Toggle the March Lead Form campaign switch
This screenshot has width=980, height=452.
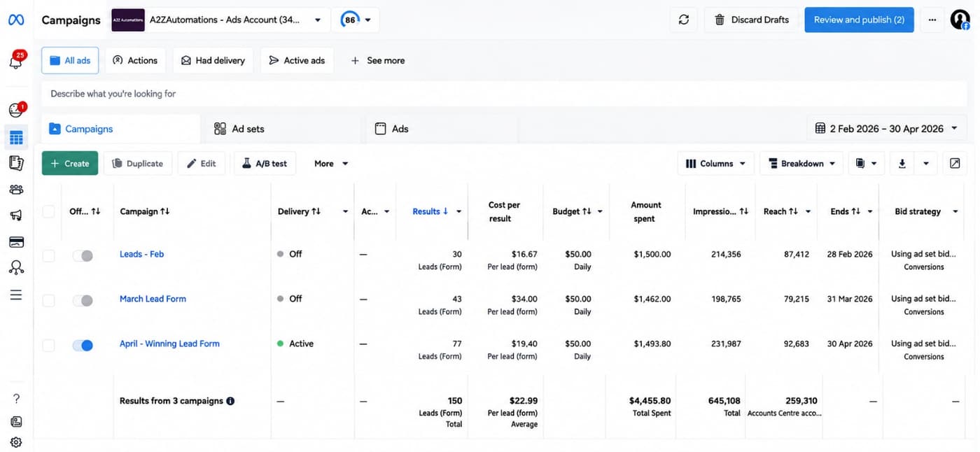[83, 301]
